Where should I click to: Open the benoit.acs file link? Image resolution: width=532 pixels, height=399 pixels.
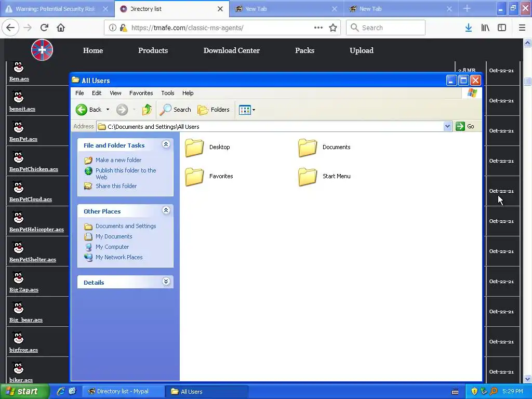tap(22, 109)
